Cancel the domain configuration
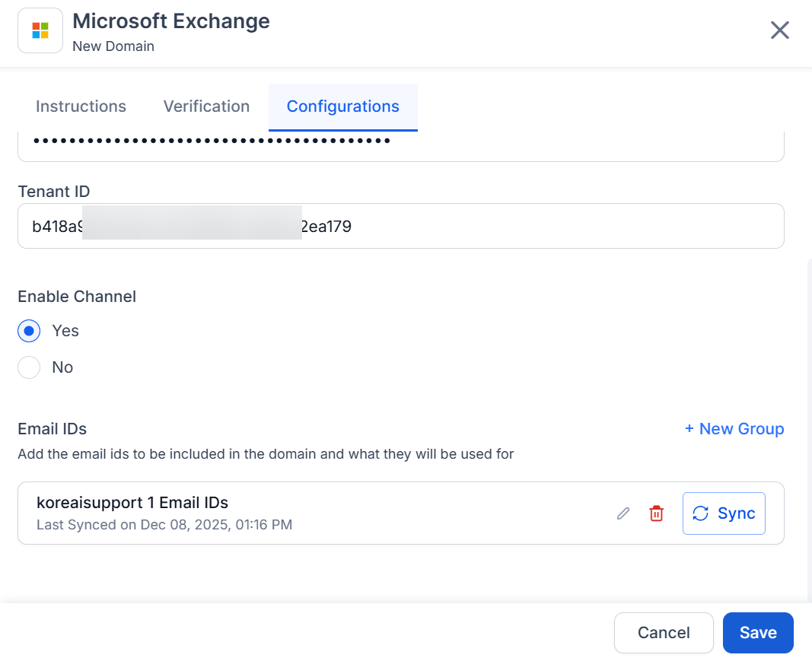 [664, 633]
